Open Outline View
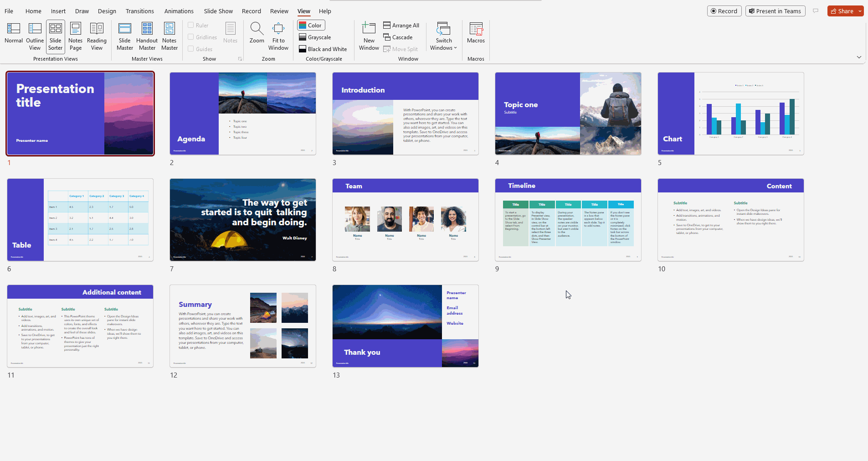This screenshot has height=461, width=868. 35,36
